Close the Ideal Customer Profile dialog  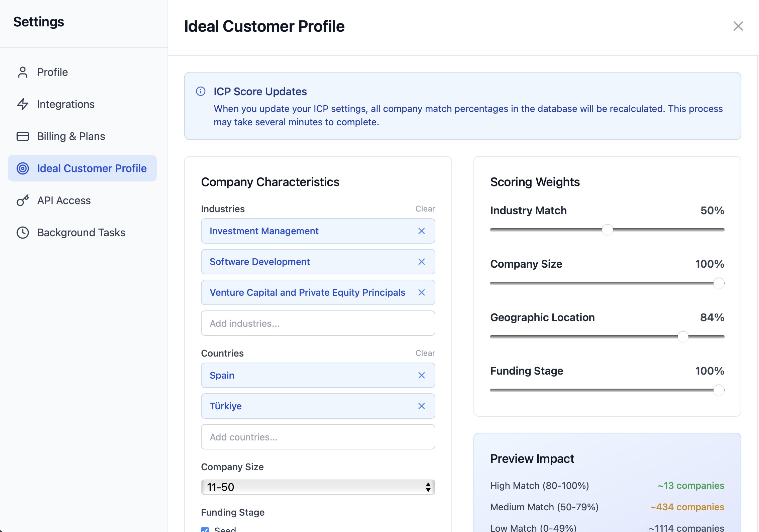click(738, 26)
